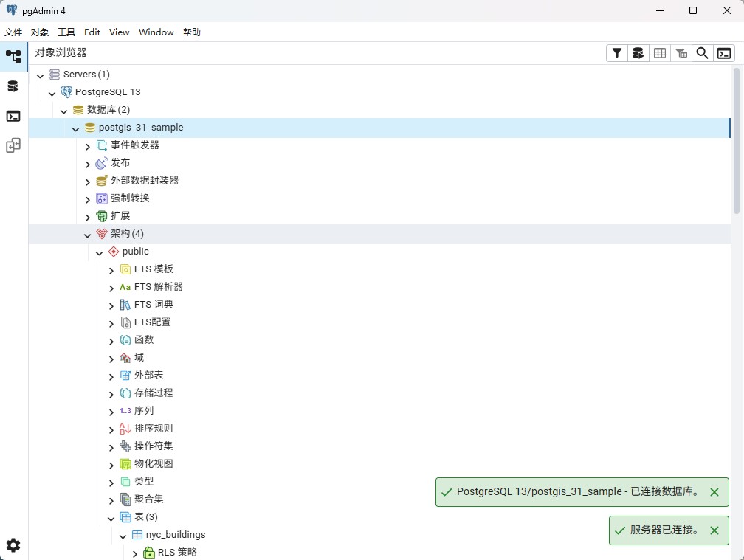Dismiss the 已连接数据库 notification
744x560 pixels.
pos(714,492)
